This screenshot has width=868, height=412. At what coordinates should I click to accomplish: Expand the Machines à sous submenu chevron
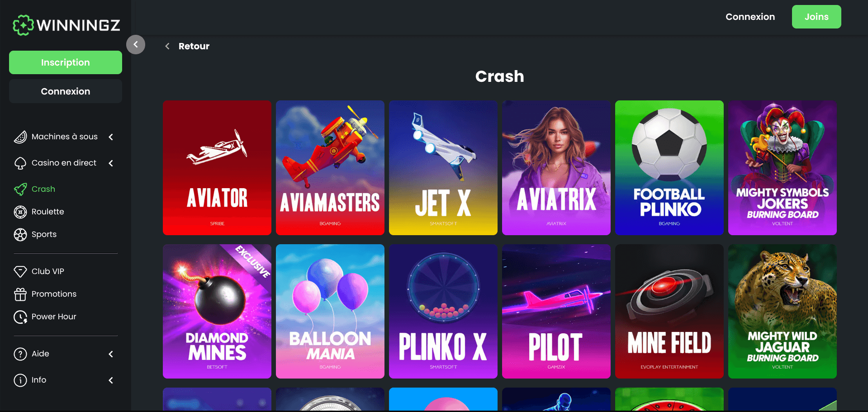point(111,137)
